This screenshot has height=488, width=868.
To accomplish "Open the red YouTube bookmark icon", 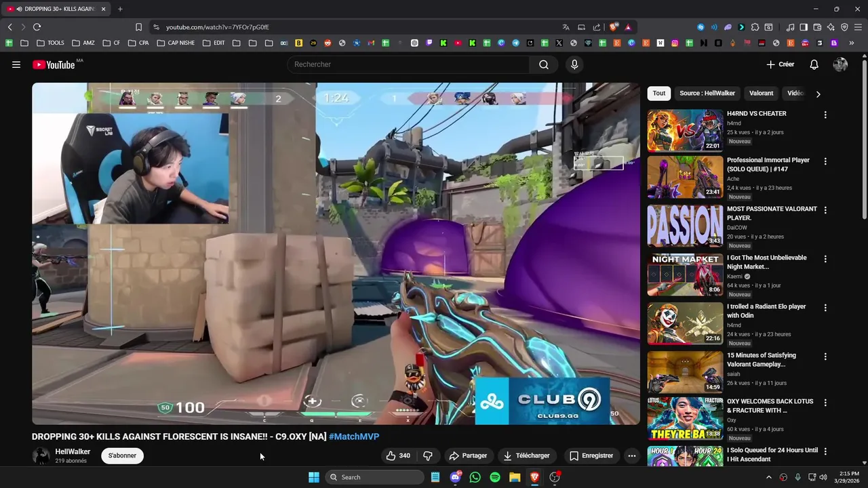I will (x=458, y=43).
